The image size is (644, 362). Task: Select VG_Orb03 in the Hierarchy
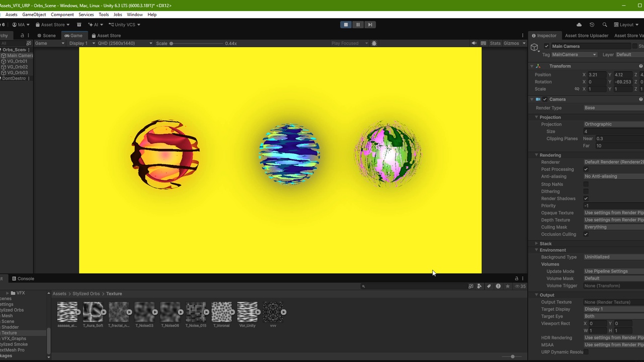coord(17,72)
